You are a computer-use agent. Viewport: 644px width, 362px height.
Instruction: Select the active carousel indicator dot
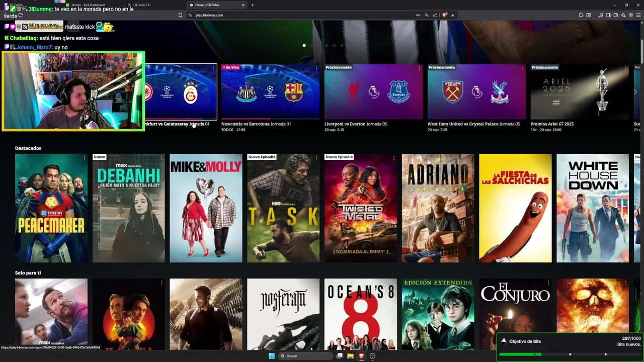[304, 45]
